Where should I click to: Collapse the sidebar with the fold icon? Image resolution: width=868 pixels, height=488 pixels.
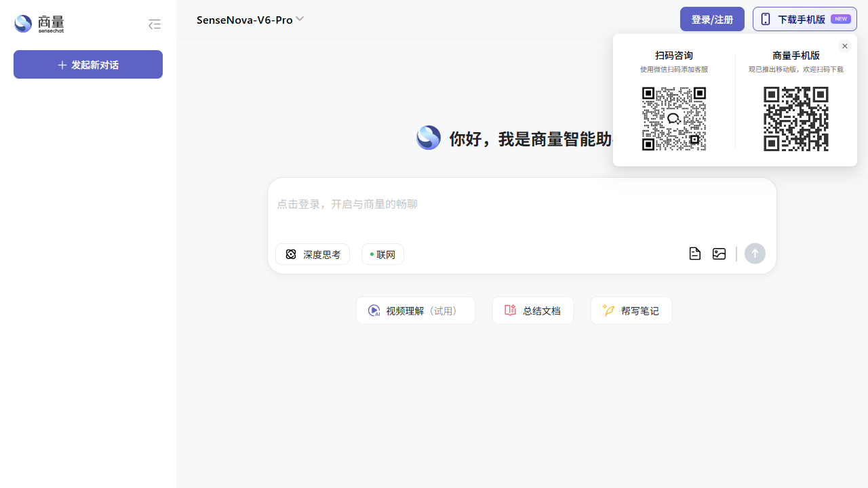point(155,24)
